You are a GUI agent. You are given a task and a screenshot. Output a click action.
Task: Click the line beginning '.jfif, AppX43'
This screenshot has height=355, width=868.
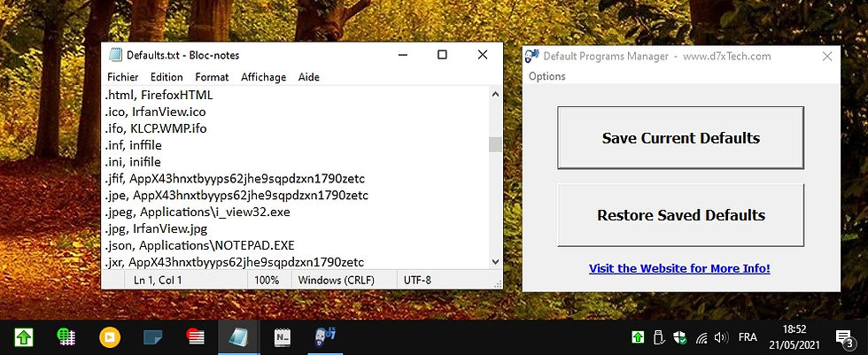click(235, 179)
